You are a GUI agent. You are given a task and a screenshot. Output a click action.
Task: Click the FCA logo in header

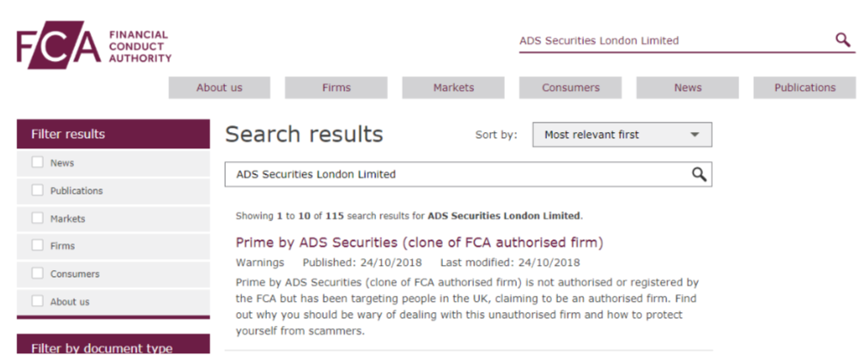tap(94, 45)
